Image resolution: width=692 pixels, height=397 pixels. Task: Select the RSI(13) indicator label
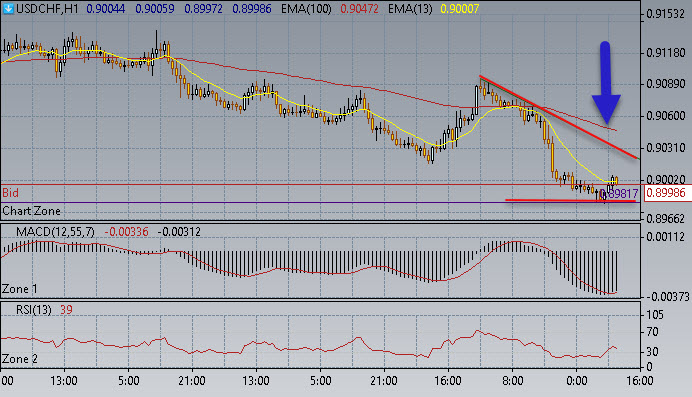click(x=34, y=310)
